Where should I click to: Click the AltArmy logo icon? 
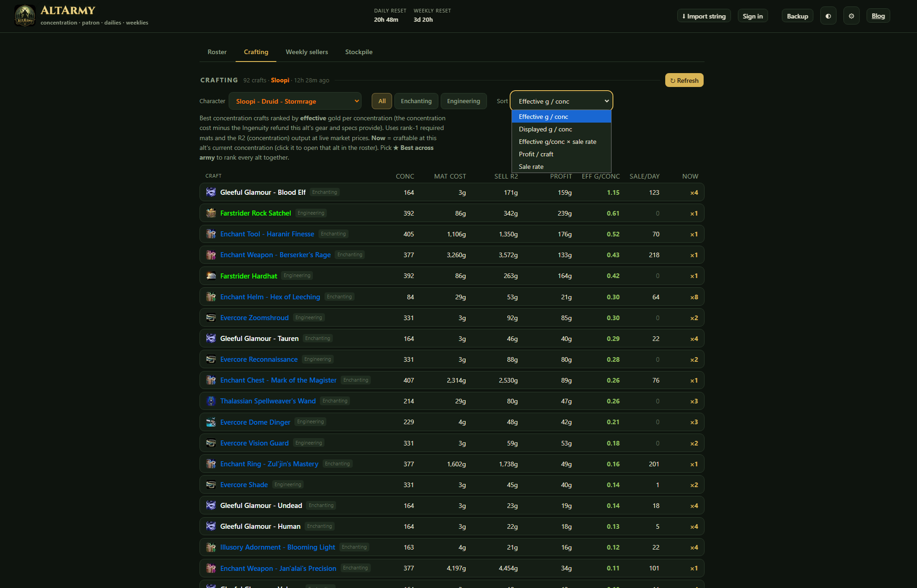point(25,16)
